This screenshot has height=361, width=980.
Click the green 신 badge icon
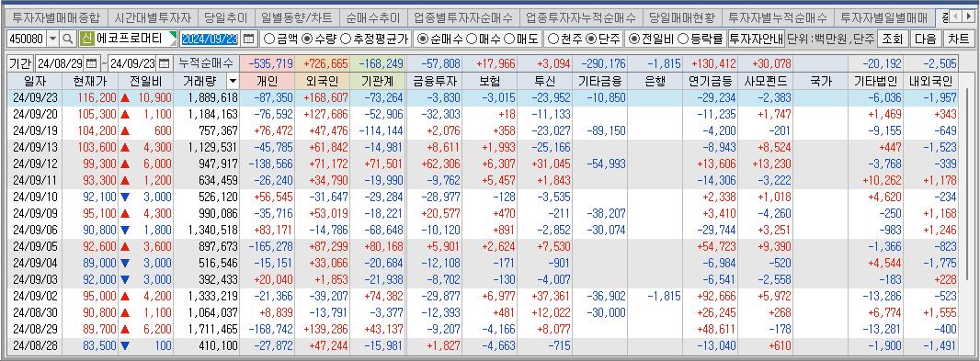86,39
